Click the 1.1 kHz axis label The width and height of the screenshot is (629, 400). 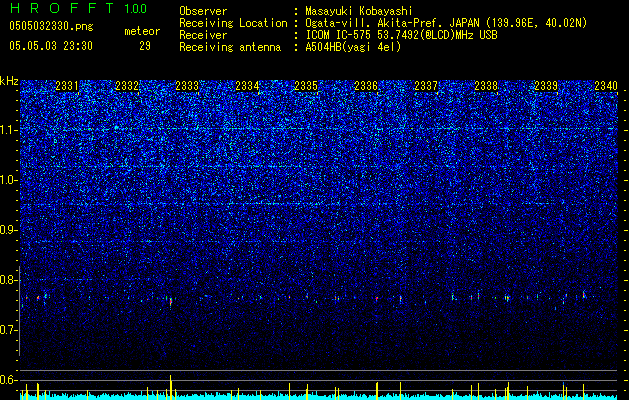[8, 130]
